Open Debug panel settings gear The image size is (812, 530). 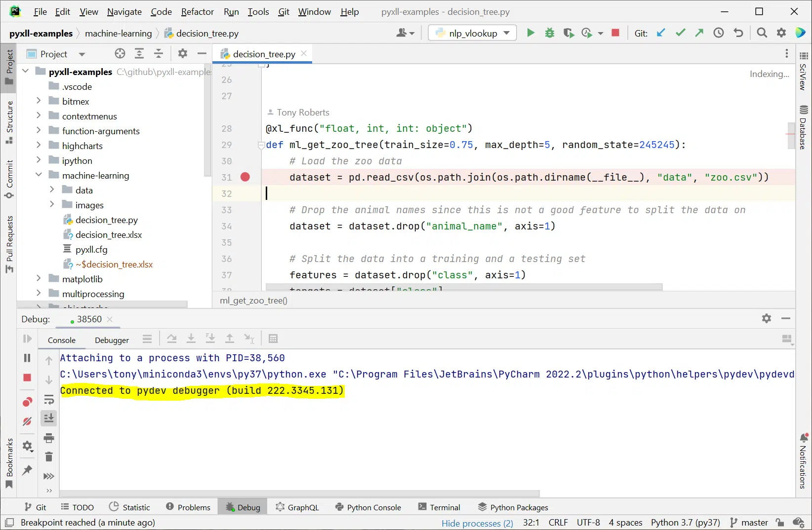[767, 319]
